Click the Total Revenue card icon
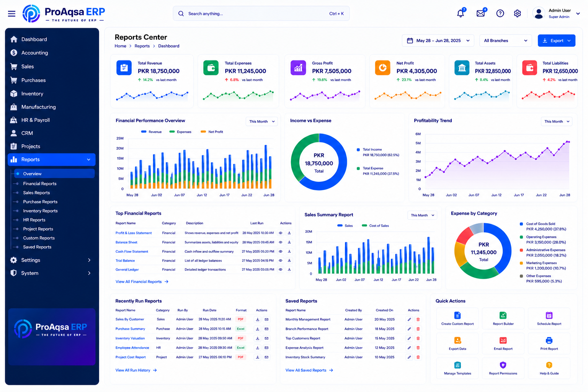 tap(124, 68)
